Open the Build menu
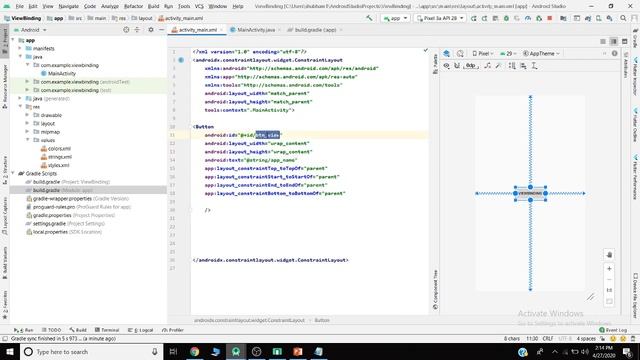 (153, 6)
